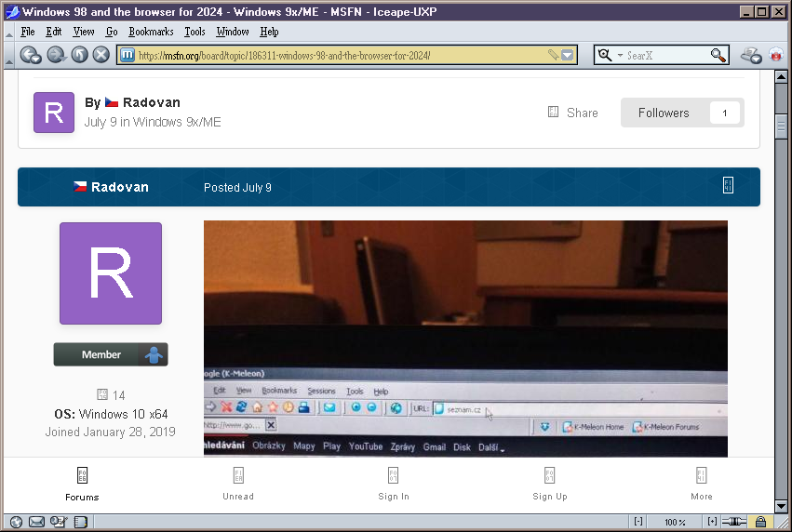Collapse the navigation toolbar grippy handle

(9, 55)
